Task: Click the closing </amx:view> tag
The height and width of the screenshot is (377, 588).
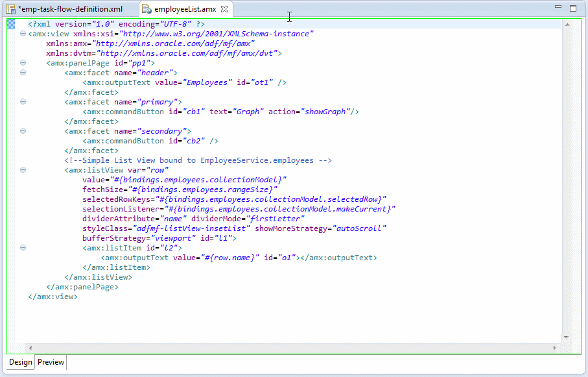Action: click(x=53, y=297)
